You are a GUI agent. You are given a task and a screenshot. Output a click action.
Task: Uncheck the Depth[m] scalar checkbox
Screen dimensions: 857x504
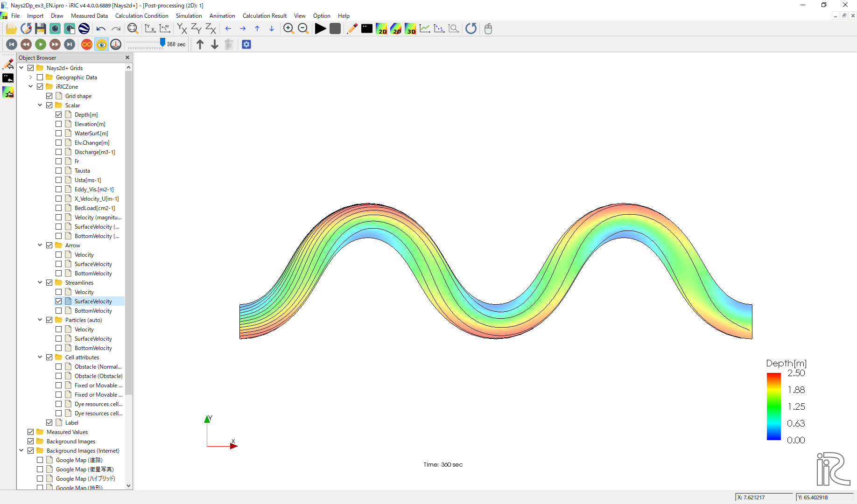59,115
